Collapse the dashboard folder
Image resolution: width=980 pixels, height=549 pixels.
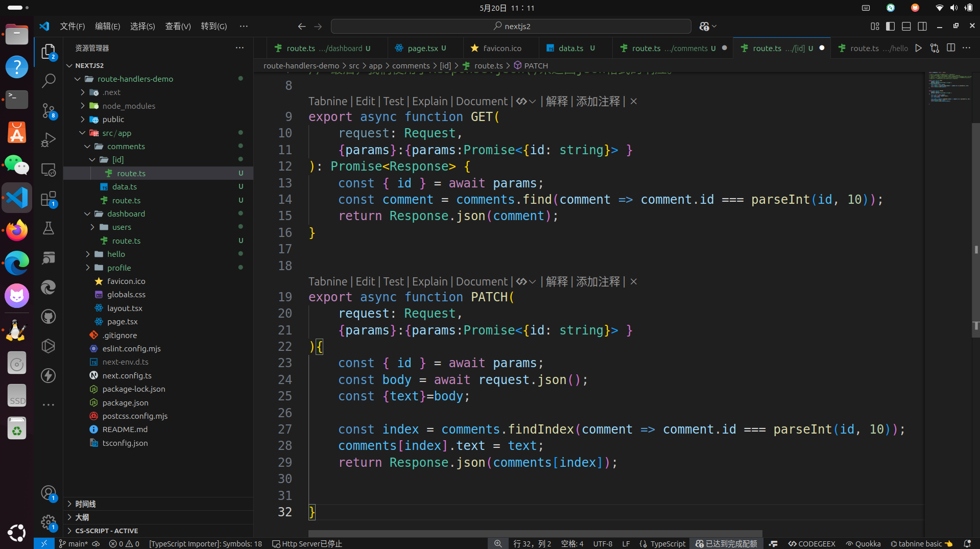[x=126, y=213]
